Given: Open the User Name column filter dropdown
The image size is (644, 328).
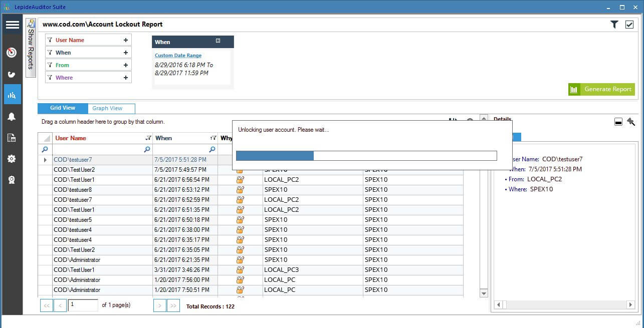Looking at the screenshot, I should tap(148, 138).
